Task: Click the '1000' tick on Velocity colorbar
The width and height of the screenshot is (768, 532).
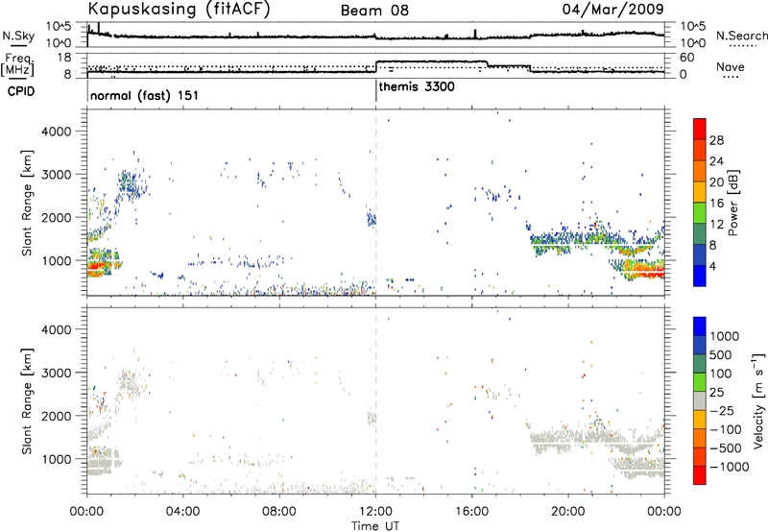Action: pos(725,336)
